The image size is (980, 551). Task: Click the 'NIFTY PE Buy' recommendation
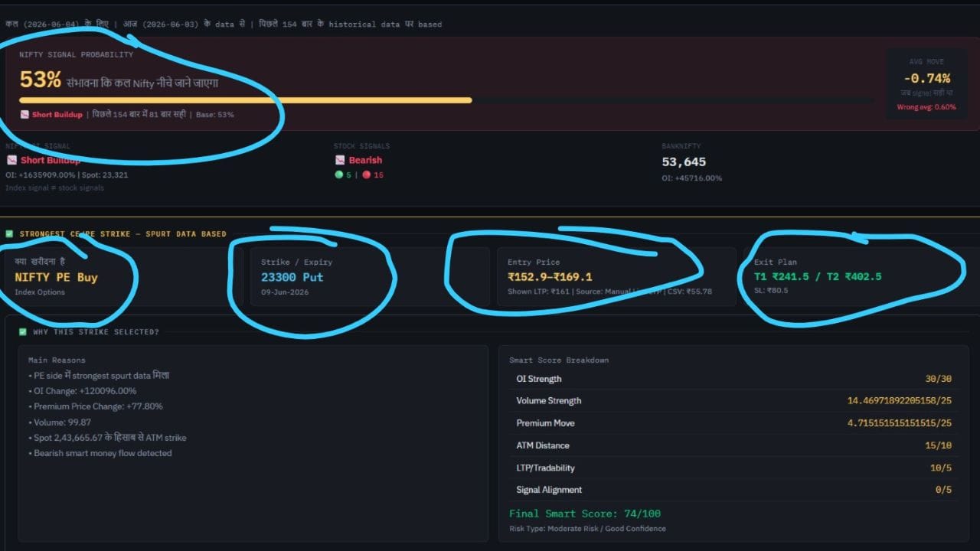pos(56,277)
